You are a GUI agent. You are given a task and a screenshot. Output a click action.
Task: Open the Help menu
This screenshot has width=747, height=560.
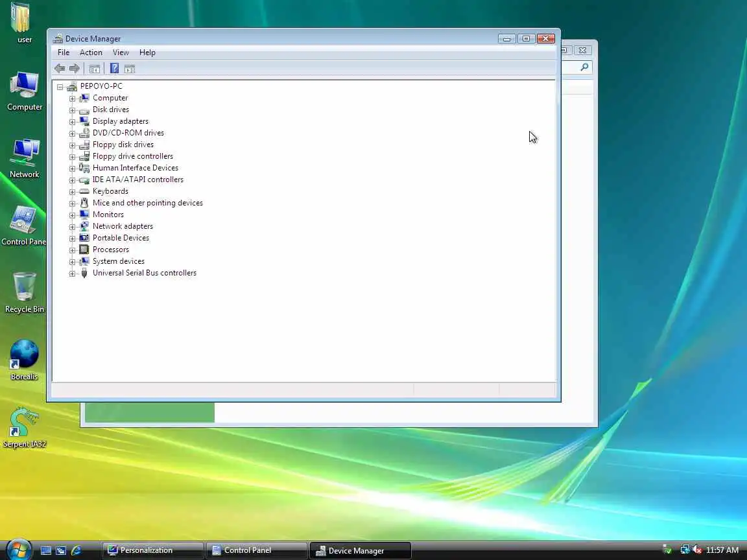pyautogui.click(x=147, y=52)
